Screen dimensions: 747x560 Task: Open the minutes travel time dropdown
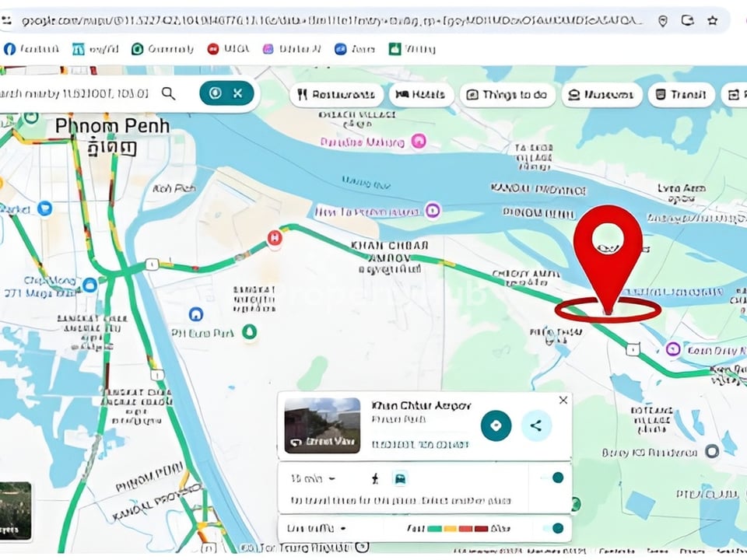point(313,478)
